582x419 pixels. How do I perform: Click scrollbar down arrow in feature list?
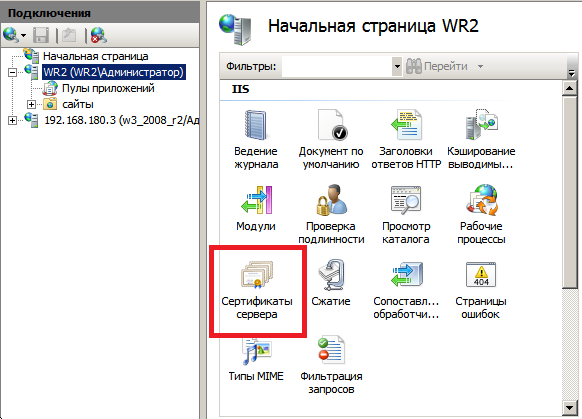point(569,407)
